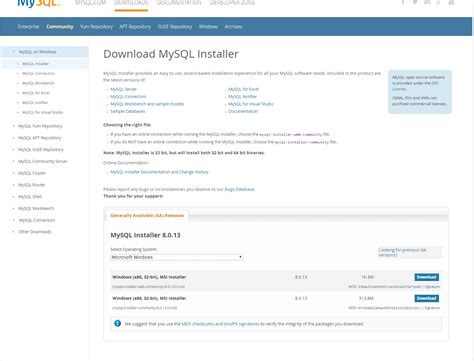Screen dimensions: 474x361
Task: Open MySQL Workbench under MySQL on Windows
Action: (x=38, y=83)
